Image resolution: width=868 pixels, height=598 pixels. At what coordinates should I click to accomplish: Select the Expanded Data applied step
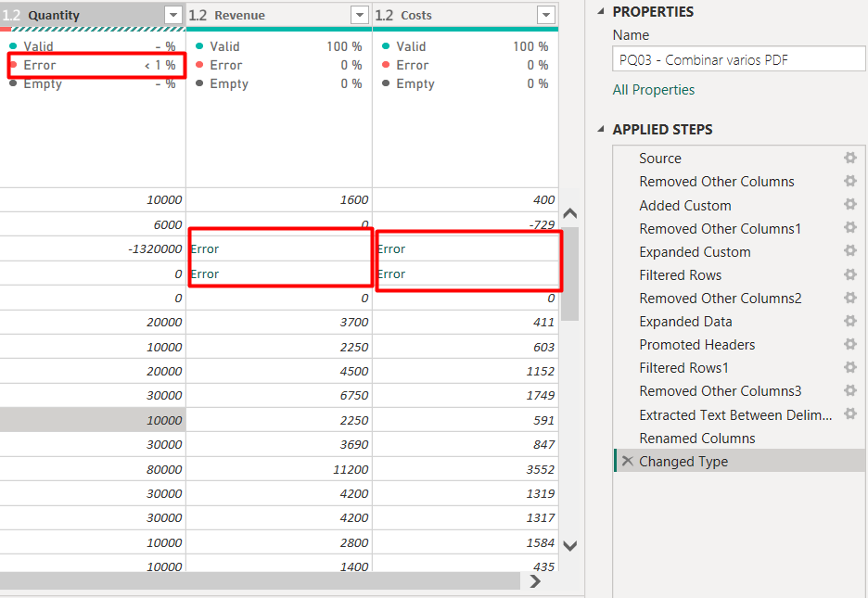click(685, 322)
